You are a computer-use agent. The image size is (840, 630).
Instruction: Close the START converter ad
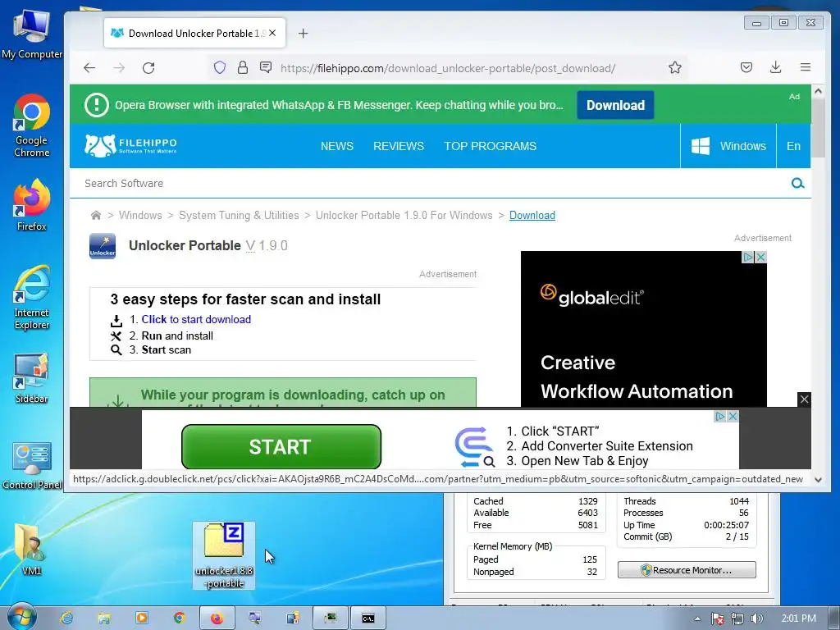pos(733,416)
